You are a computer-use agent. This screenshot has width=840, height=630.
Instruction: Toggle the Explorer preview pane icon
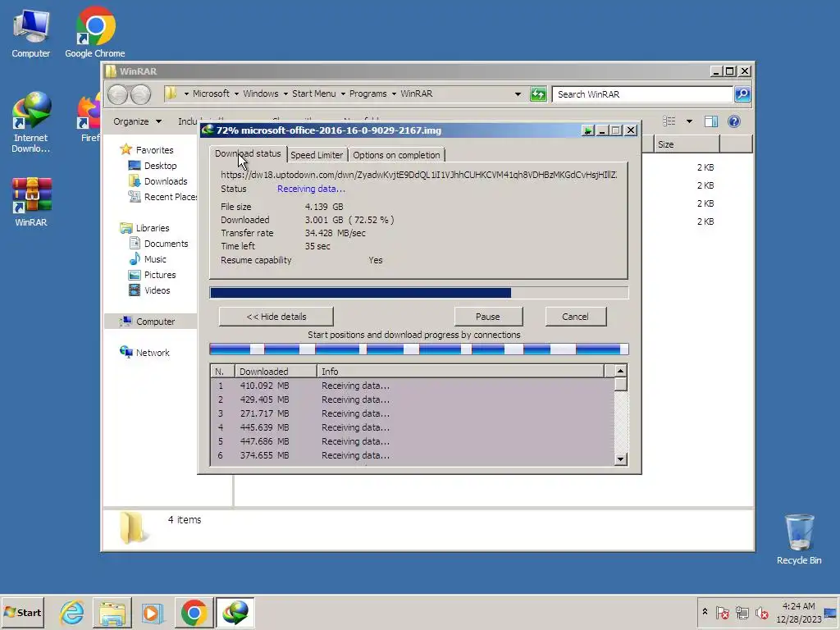click(x=711, y=121)
